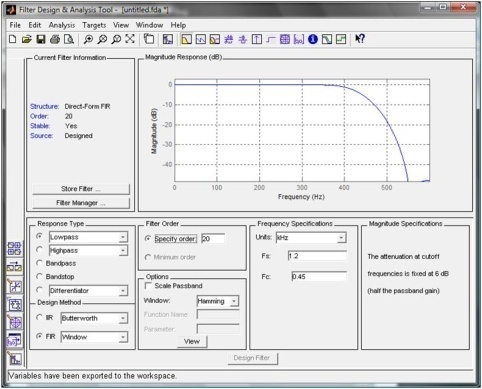482x389 pixels.
Task: Choose the IR design method radio button
Action: click(39, 317)
